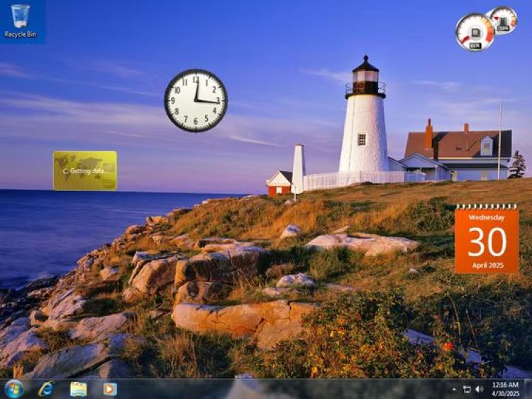The width and height of the screenshot is (532, 399).
Task: Click the Wednesday header on calendar gadget
Action: (x=487, y=217)
